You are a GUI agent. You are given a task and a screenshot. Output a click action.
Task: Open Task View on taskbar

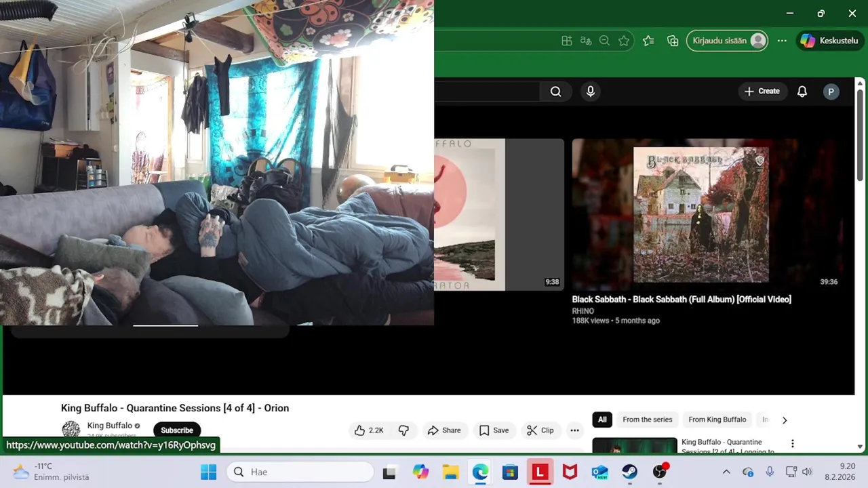point(389,472)
